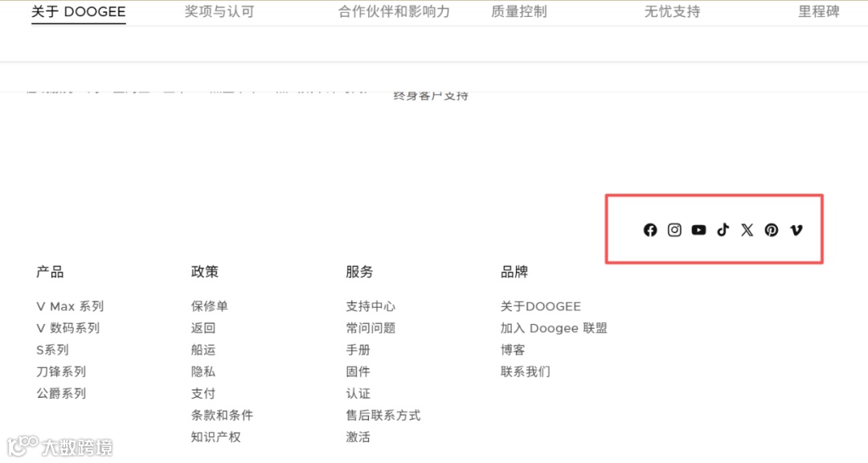Open the 刀锋系列 link
Image resolution: width=868 pixels, height=463 pixels.
coord(61,371)
